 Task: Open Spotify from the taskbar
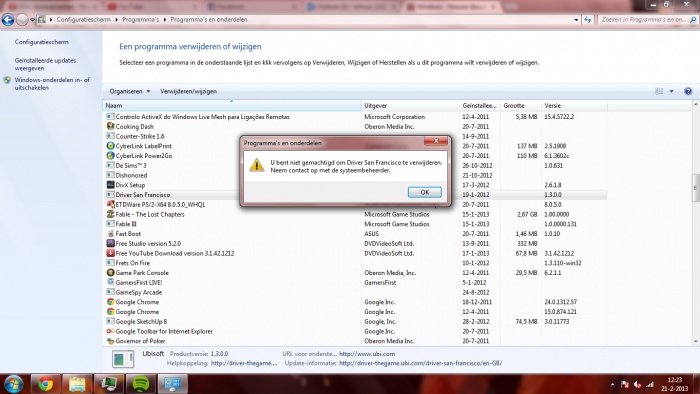pyautogui.click(x=141, y=384)
